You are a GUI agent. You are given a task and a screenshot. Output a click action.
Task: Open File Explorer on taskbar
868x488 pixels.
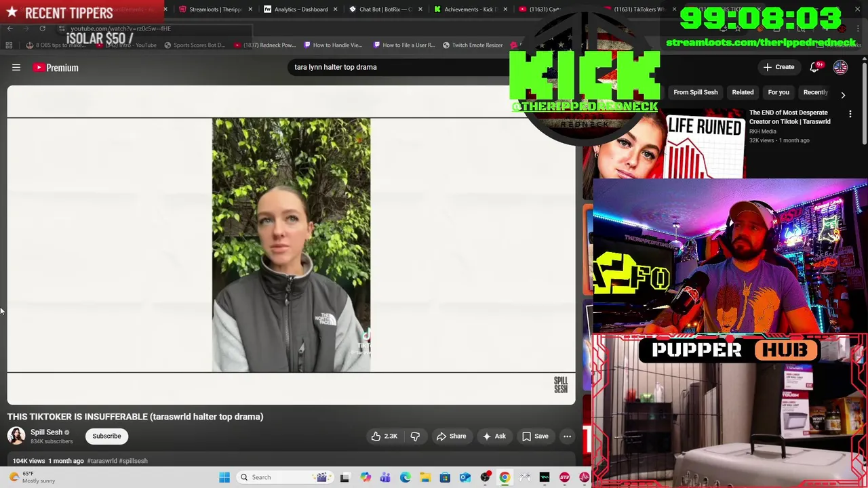click(425, 477)
